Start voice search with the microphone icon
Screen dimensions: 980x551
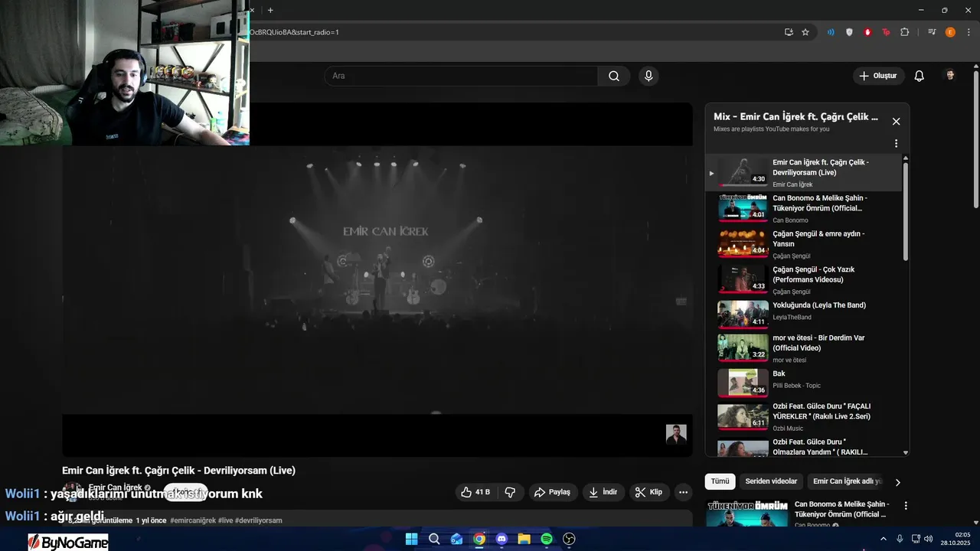pyautogui.click(x=648, y=76)
